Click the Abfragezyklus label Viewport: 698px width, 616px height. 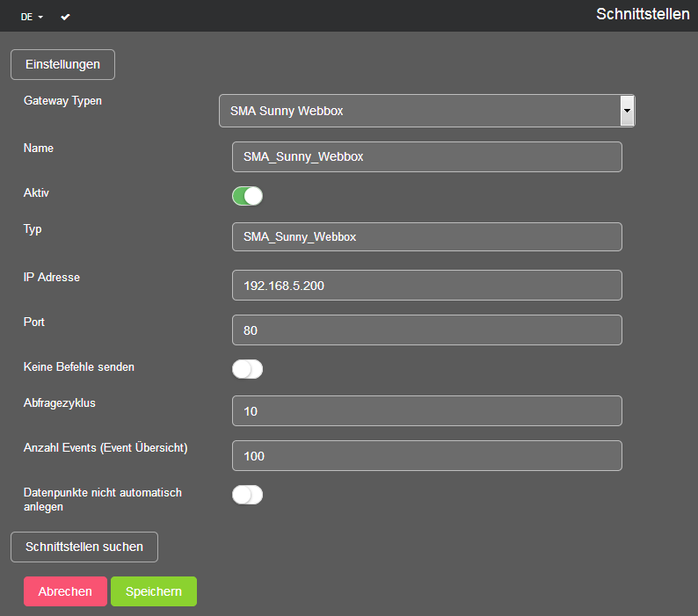60,403
